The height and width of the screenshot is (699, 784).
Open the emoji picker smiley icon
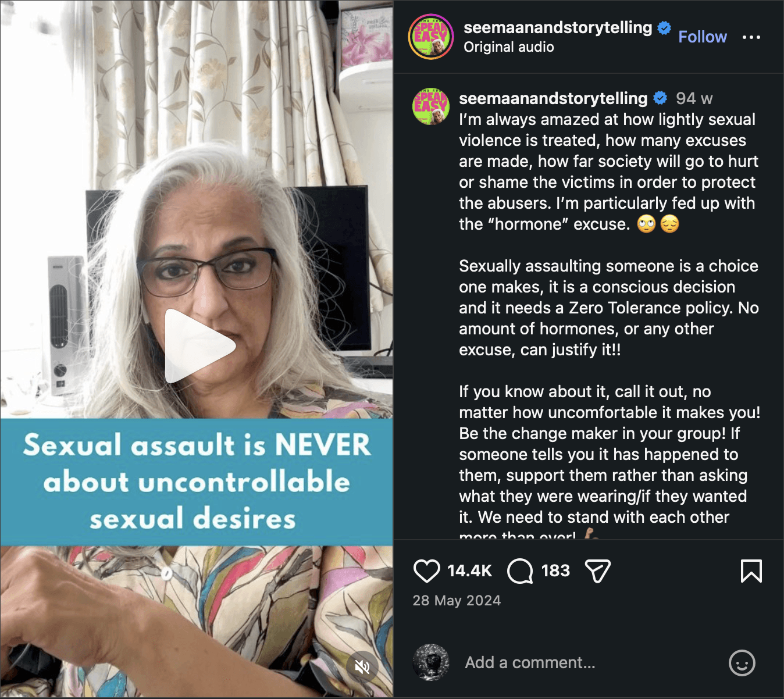coord(742,662)
